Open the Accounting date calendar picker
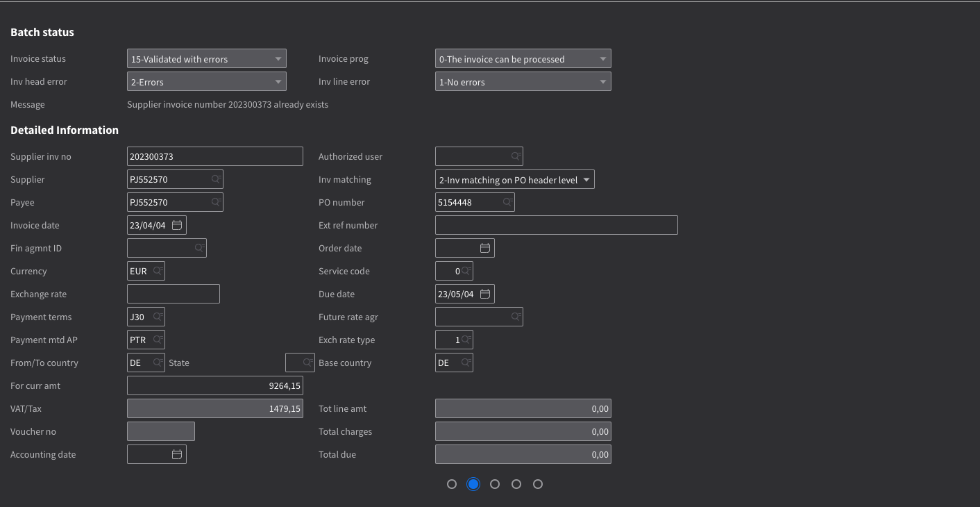The width and height of the screenshot is (980, 507). pyautogui.click(x=177, y=454)
